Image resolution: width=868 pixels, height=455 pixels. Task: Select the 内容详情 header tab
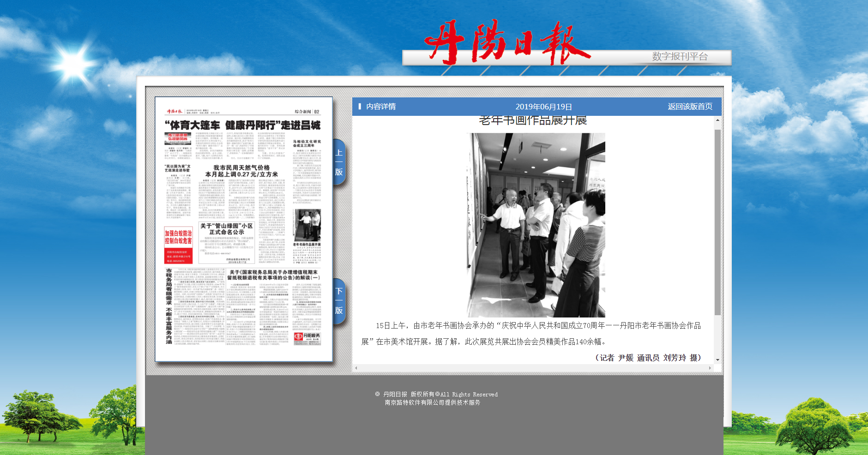pyautogui.click(x=380, y=107)
